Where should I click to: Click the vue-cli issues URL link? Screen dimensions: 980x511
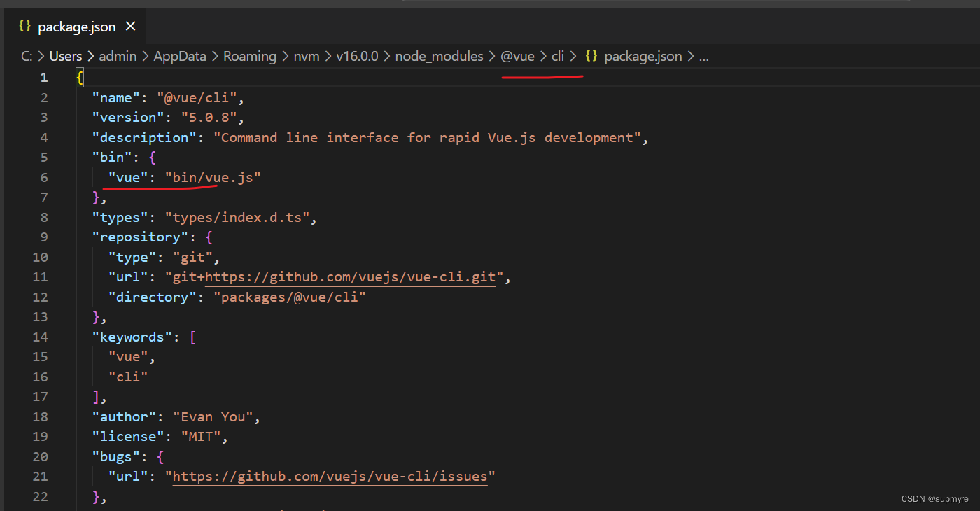[x=330, y=477]
